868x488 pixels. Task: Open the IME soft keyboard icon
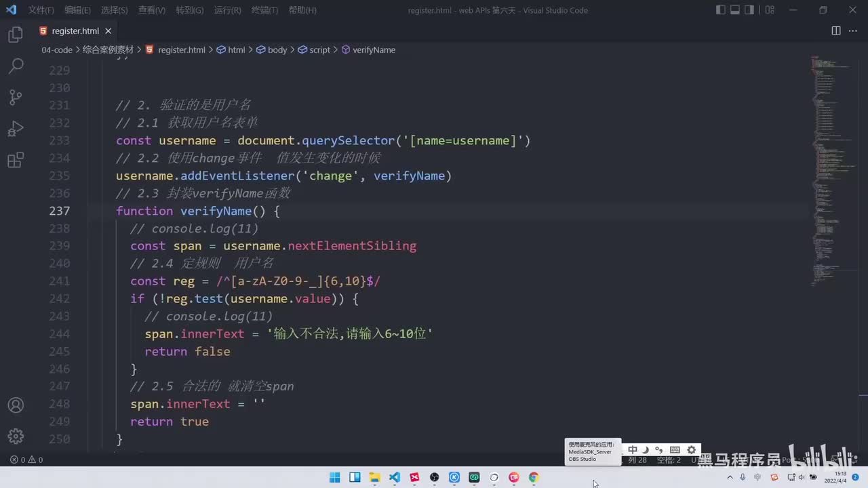point(675,450)
